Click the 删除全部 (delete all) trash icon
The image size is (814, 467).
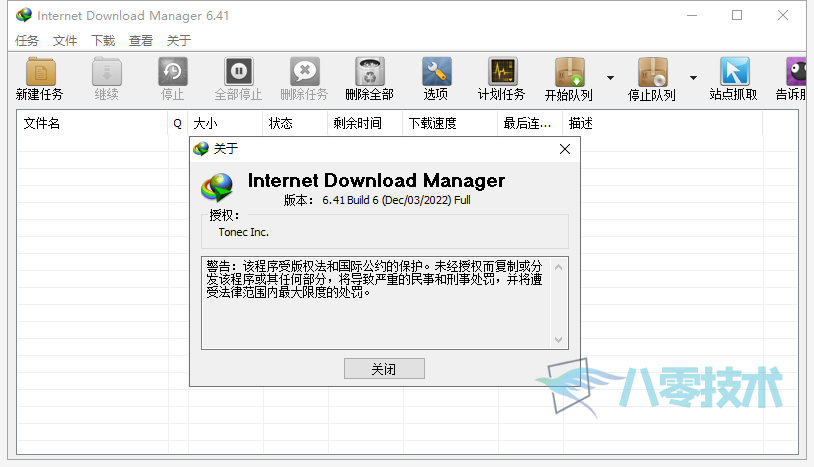(370, 72)
